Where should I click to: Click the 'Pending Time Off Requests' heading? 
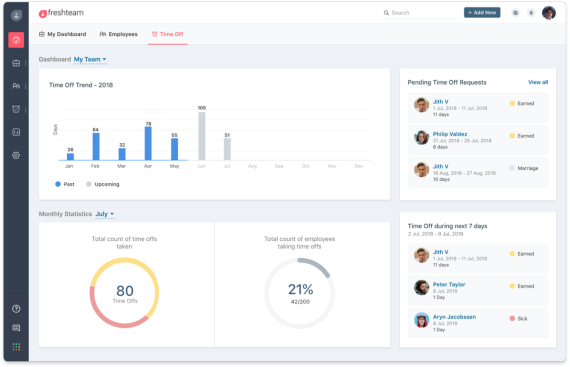[x=447, y=82]
